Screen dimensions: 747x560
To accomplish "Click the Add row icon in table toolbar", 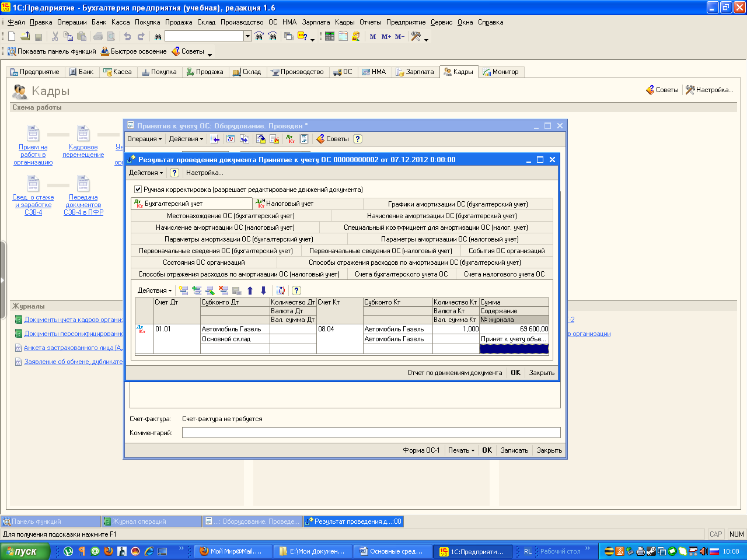I will click(x=183, y=290).
